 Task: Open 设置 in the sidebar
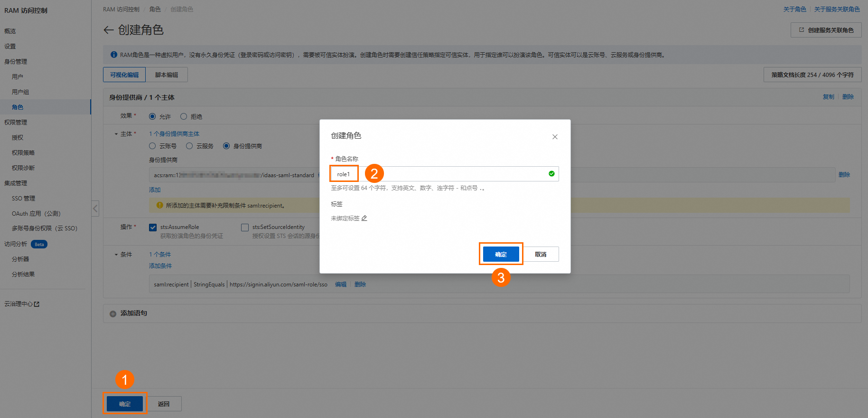pyautogui.click(x=10, y=46)
